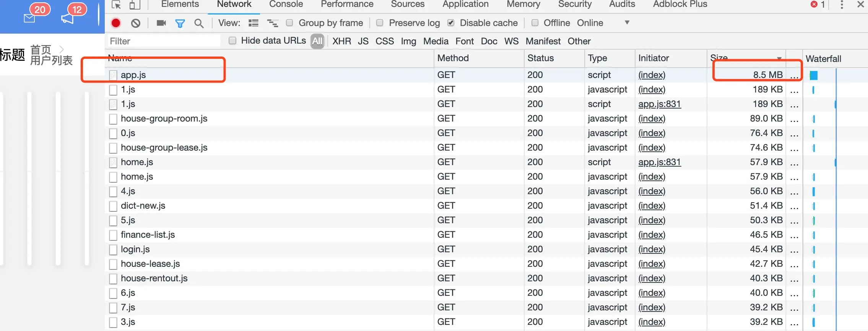
Task: Sort by Method column header
Action: [x=479, y=58]
